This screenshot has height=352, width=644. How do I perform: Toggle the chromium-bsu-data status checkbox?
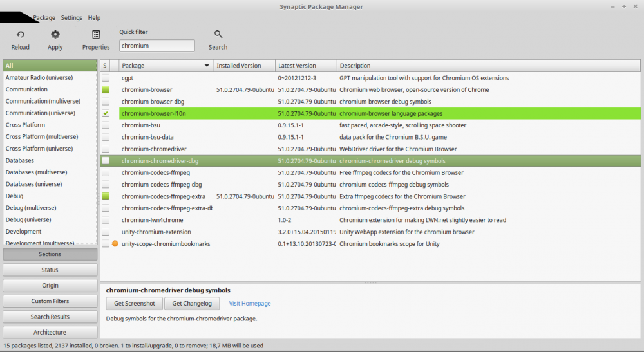106,138
